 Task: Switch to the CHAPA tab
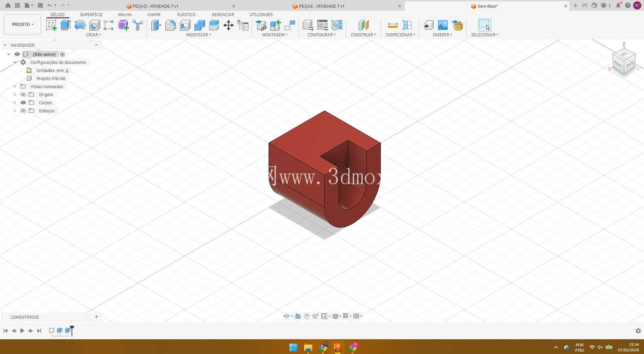154,14
